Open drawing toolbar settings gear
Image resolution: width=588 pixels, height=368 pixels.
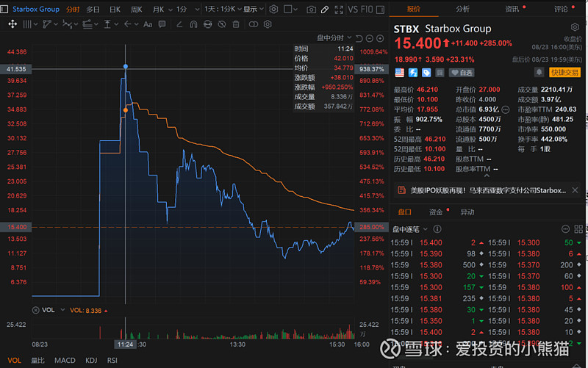coord(268,24)
